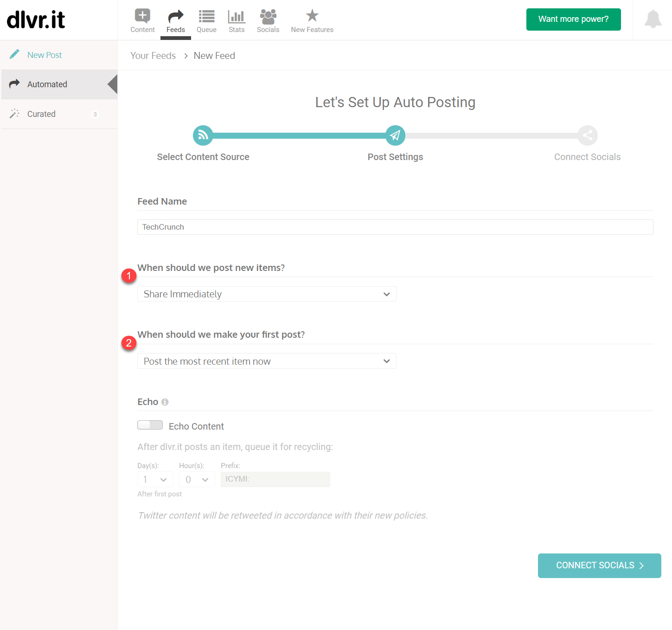Open the Queue list icon
Screen dimensions: 672x630
tap(206, 16)
